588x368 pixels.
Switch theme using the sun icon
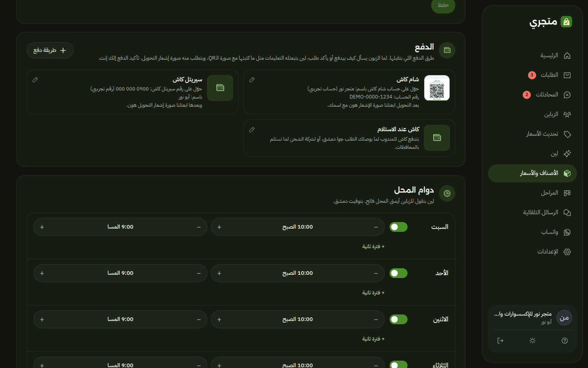(x=532, y=341)
